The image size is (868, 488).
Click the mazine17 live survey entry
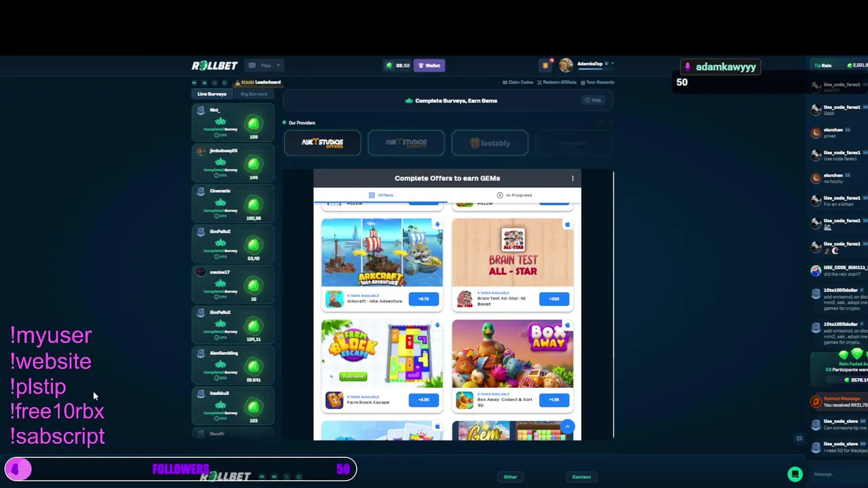233,285
